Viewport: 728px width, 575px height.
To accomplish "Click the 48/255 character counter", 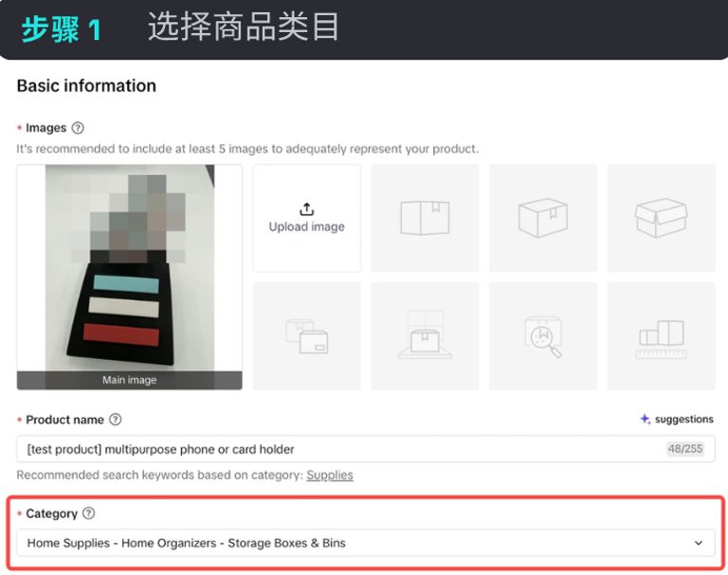I will coord(685,449).
